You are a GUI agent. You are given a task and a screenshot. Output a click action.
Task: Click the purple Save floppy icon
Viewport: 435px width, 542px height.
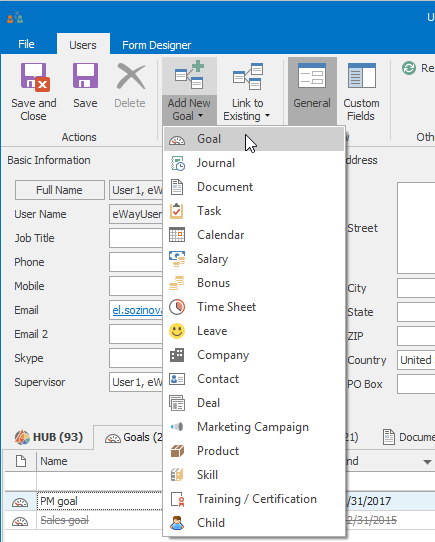(85, 76)
